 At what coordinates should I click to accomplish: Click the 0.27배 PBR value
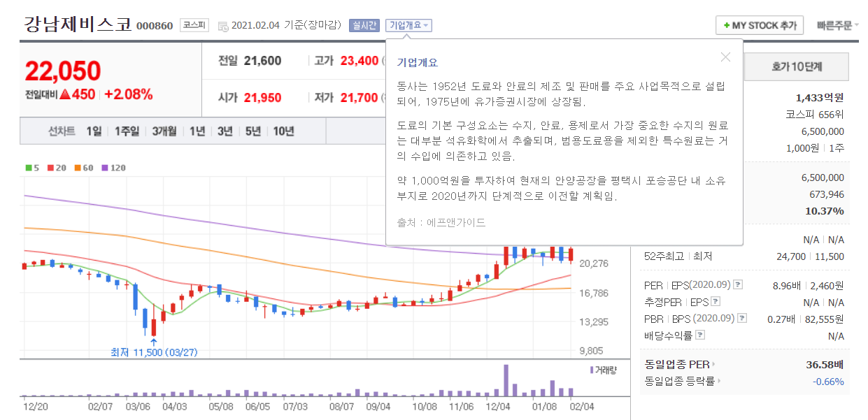click(x=781, y=319)
